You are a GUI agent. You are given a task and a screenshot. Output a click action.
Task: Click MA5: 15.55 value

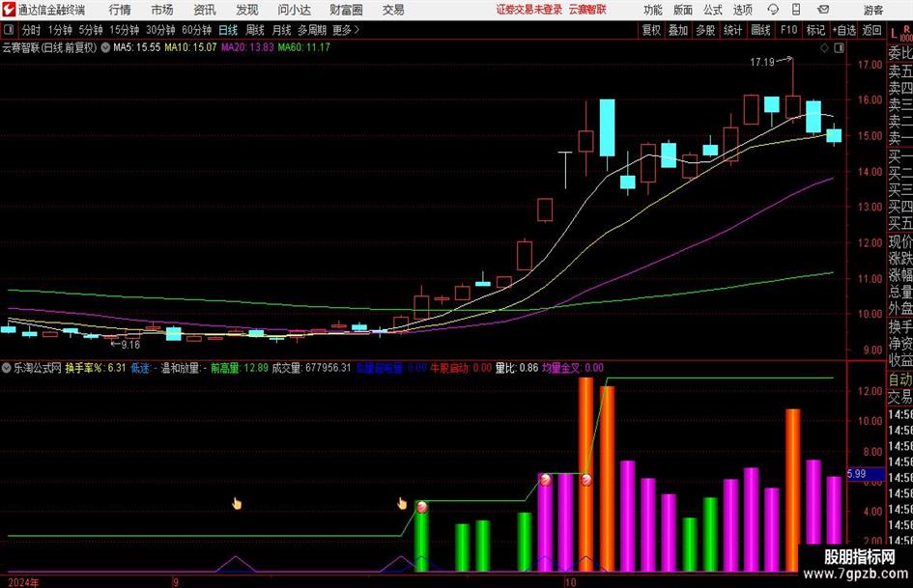[x=137, y=47]
